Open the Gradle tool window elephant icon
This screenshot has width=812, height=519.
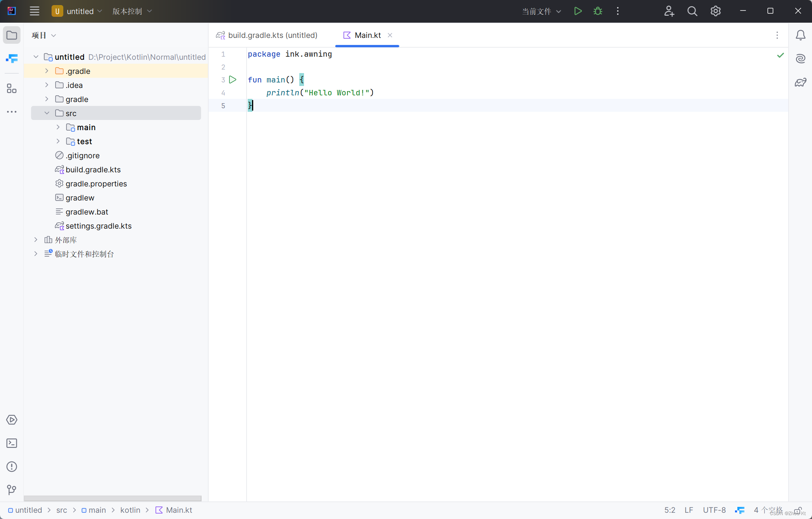tap(800, 82)
